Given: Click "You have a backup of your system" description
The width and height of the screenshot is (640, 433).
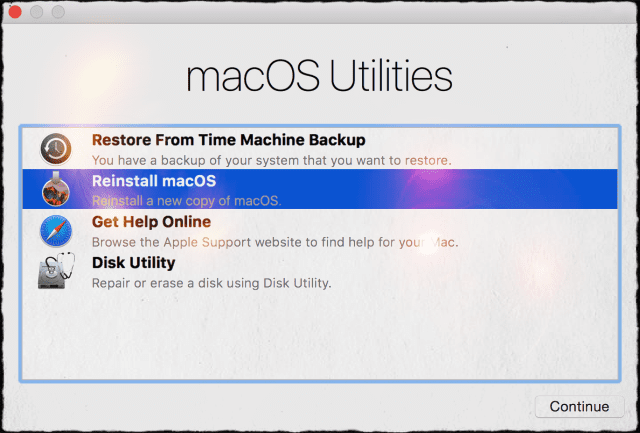Looking at the screenshot, I should click(272, 159).
